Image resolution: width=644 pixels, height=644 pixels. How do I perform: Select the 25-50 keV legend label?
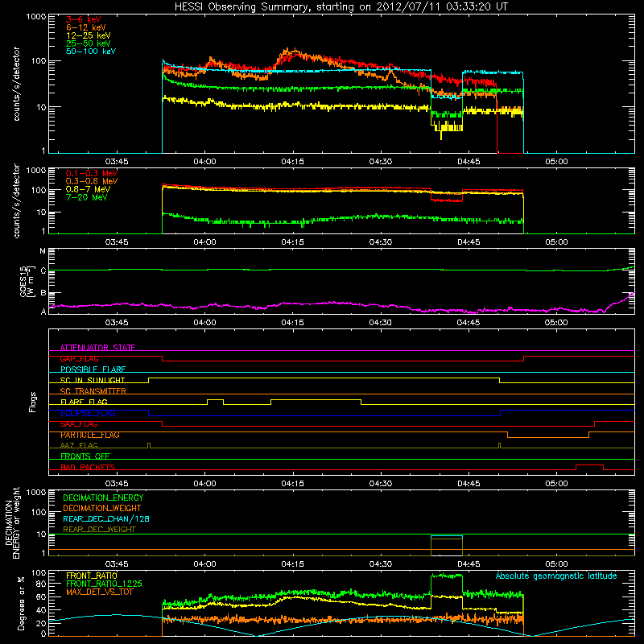click(89, 43)
